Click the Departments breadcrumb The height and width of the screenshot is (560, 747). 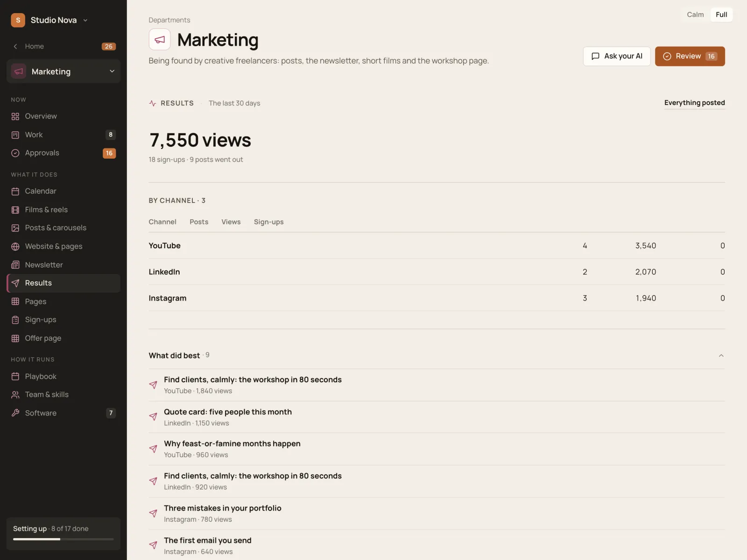pyautogui.click(x=169, y=20)
